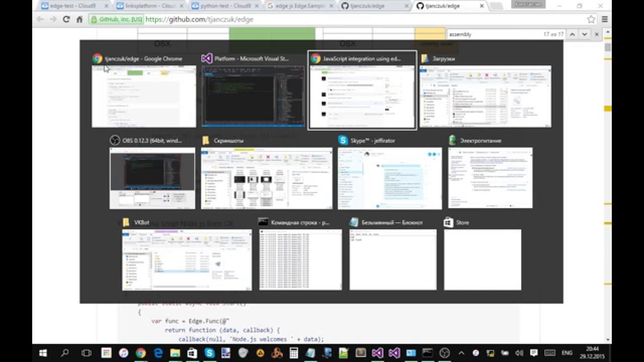Switch the ENG input language indicator

(x=567, y=353)
